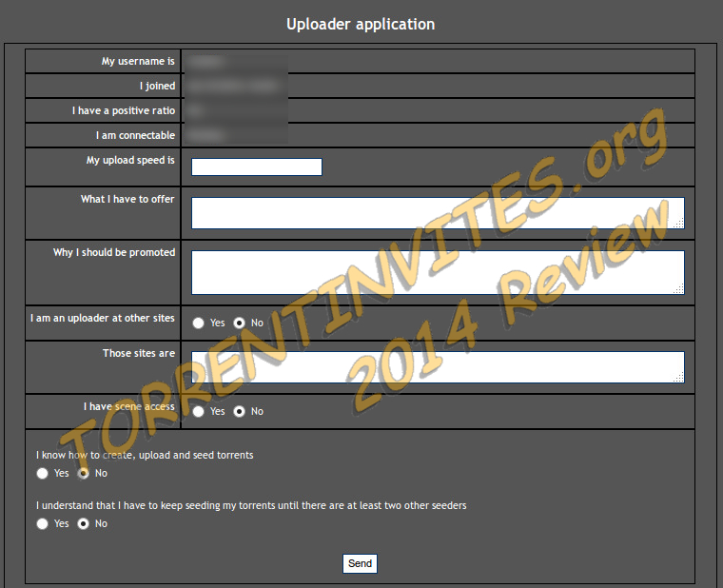Image resolution: width=723 pixels, height=588 pixels.
Task: Click the My upload speed is label
Action: click(130, 160)
